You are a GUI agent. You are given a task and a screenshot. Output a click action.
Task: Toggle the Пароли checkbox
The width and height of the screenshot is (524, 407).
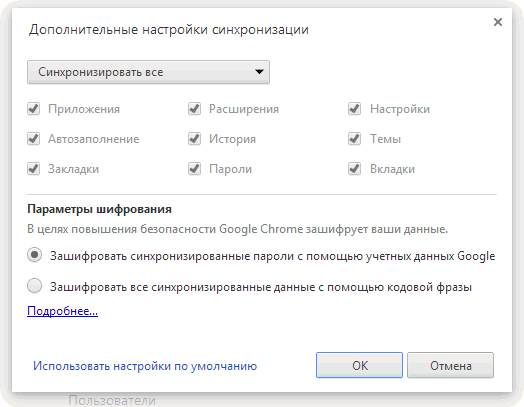pyautogui.click(x=194, y=168)
